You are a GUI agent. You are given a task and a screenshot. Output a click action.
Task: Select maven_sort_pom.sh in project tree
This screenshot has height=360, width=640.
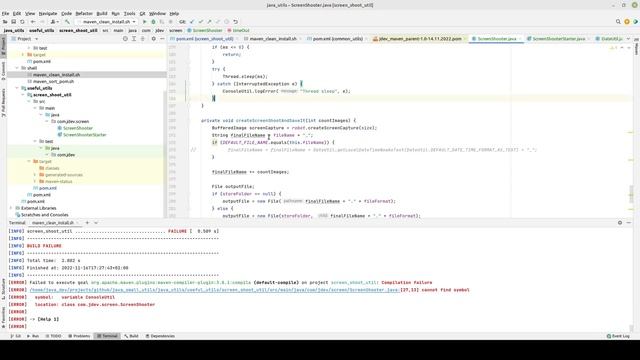tap(53, 81)
